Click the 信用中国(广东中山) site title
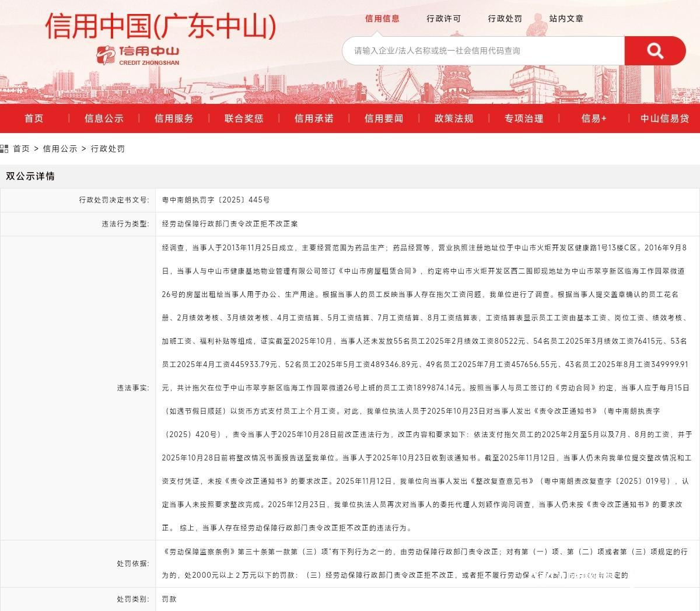 pyautogui.click(x=161, y=26)
